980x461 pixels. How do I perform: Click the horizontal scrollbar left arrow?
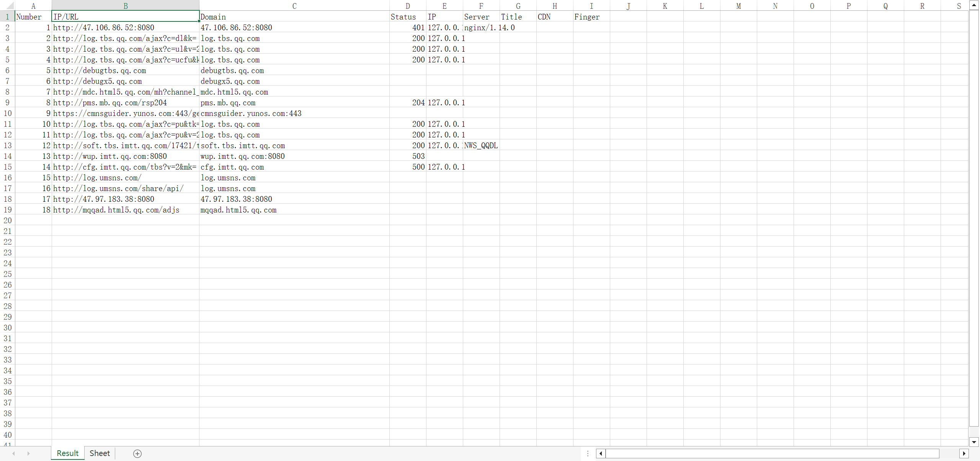coord(601,453)
